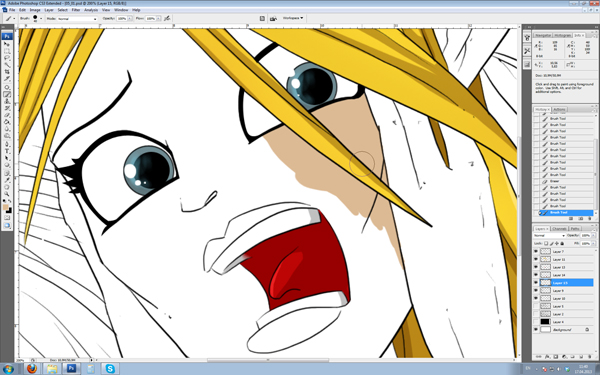Enable the airbrush option icon

[167, 18]
